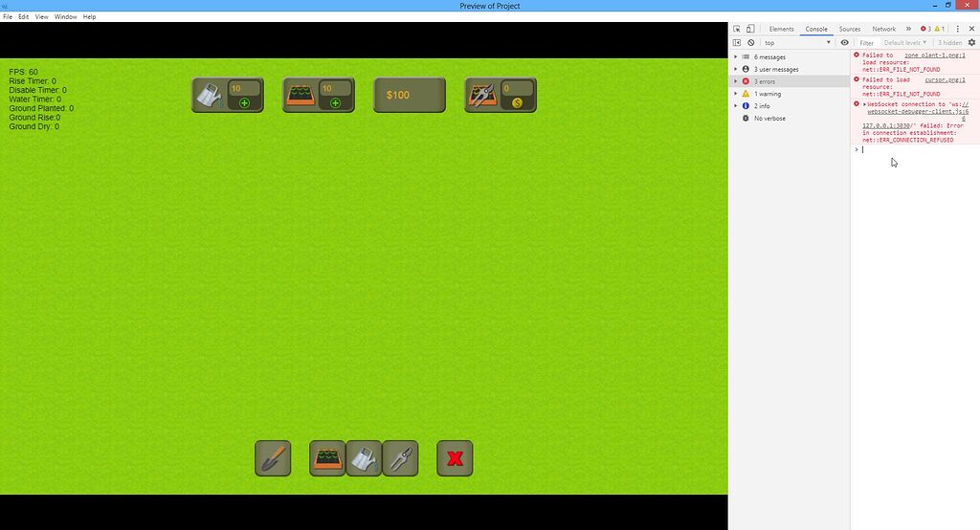Open the cursor.png:1 source link
The height and width of the screenshot is (530, 980).
[x=945, y=80]
